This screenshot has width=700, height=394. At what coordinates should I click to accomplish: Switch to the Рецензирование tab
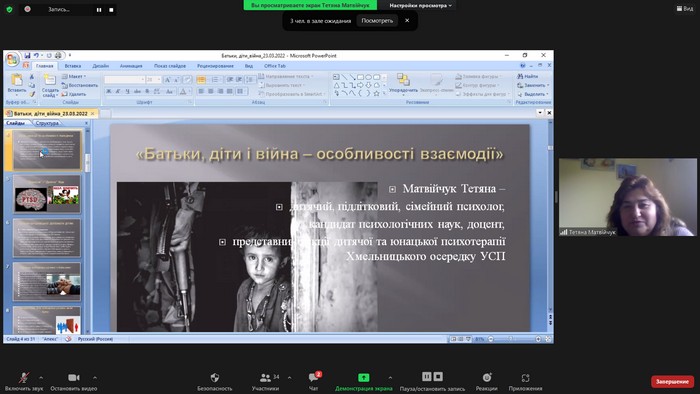point(215,66)
